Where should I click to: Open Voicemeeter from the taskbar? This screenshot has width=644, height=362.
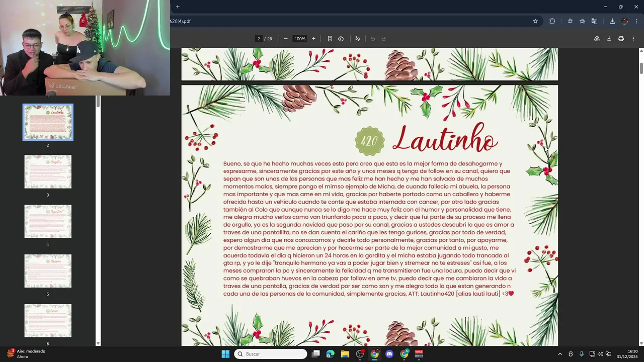[x=419, y=354]
